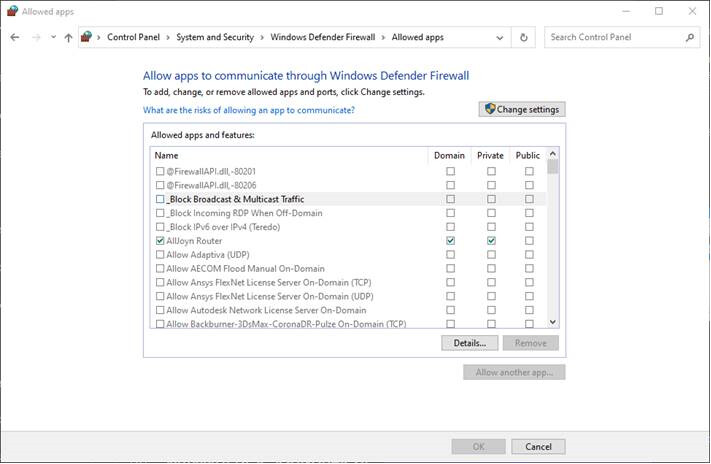Click the Private column header

click(x=490, y=155)
